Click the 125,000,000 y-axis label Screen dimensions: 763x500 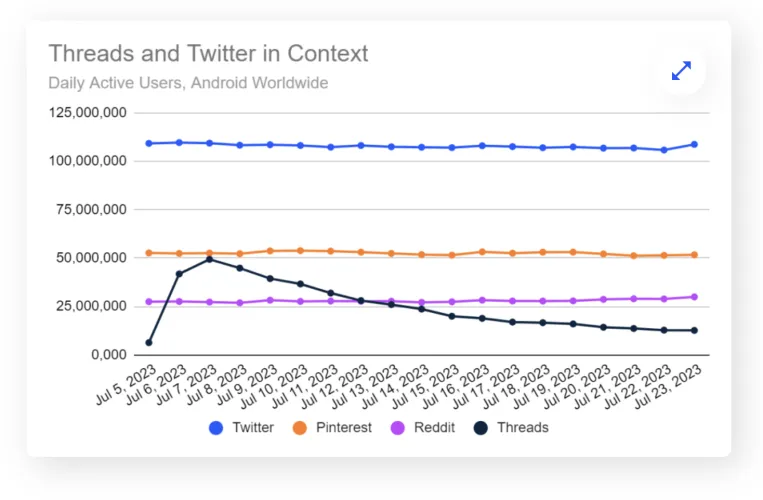pos(87,112)
